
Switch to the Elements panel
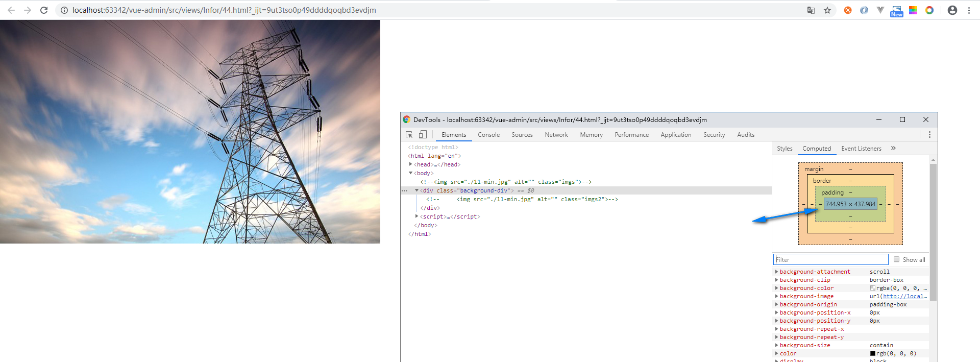tap(454, 135)
